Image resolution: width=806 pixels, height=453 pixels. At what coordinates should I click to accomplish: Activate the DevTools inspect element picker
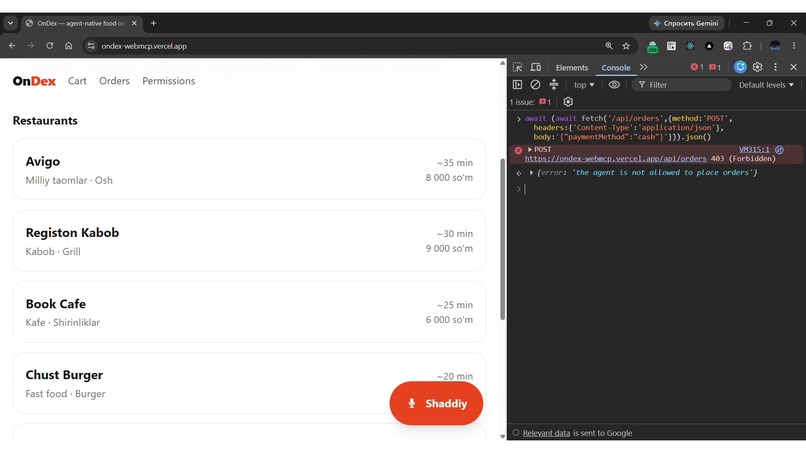(518, 67)
